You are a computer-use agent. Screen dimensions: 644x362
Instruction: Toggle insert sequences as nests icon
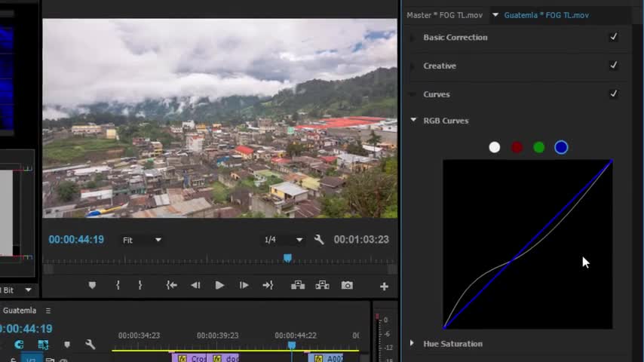[x=43, y=345]
